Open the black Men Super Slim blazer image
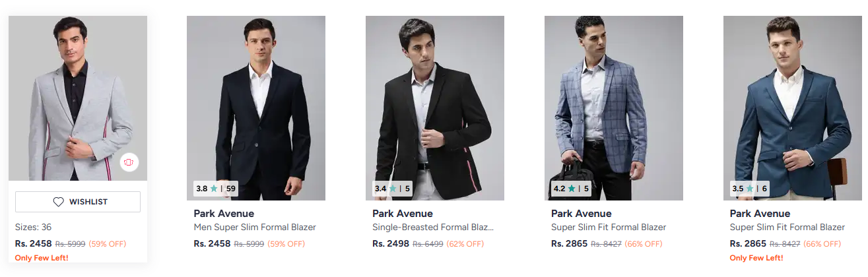The height and width of the screenshot is (277, 868). [x=256, y=108]
